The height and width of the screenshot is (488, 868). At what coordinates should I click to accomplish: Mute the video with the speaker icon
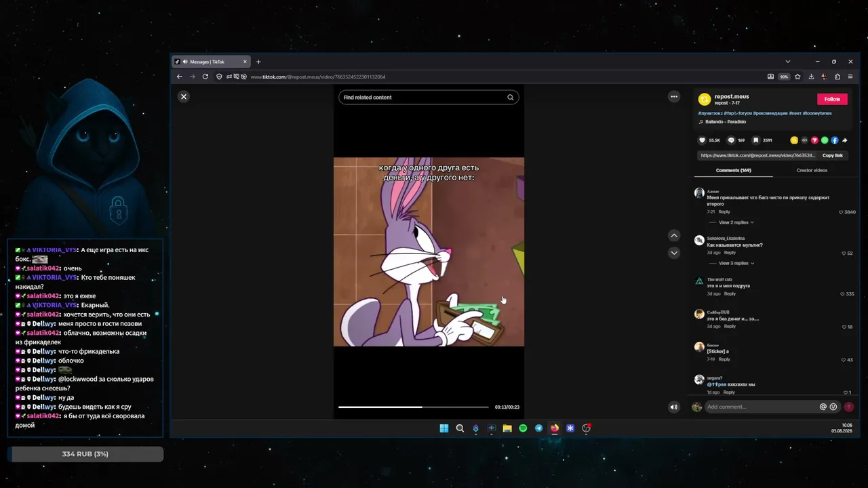tap(673, 407)
